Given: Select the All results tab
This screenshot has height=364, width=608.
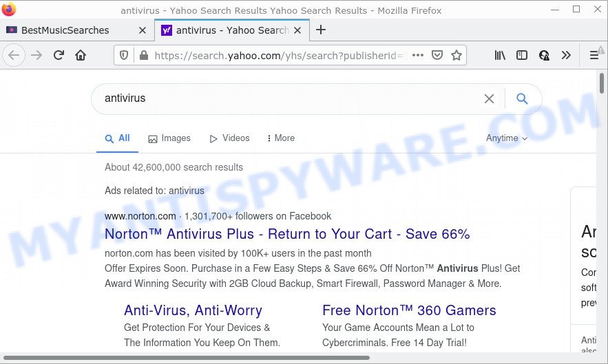Looking at the screenshot, I should 117,138.
